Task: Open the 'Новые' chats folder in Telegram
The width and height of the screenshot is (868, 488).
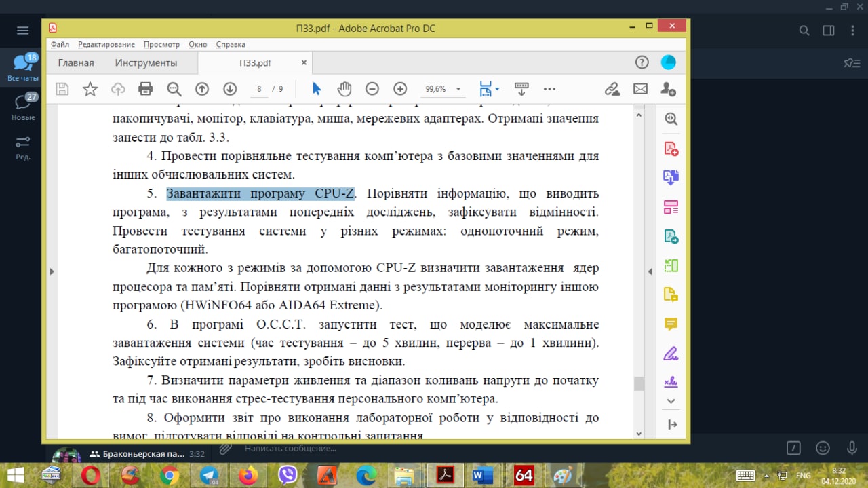Action: [23, 107]
